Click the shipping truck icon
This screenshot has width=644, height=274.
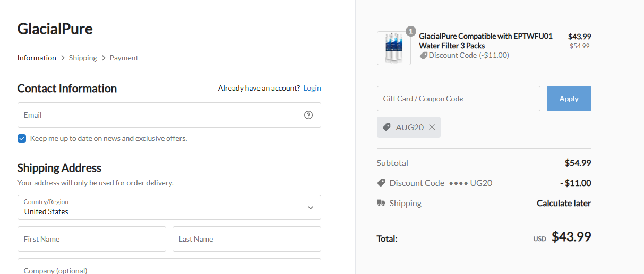click(381, 203)
